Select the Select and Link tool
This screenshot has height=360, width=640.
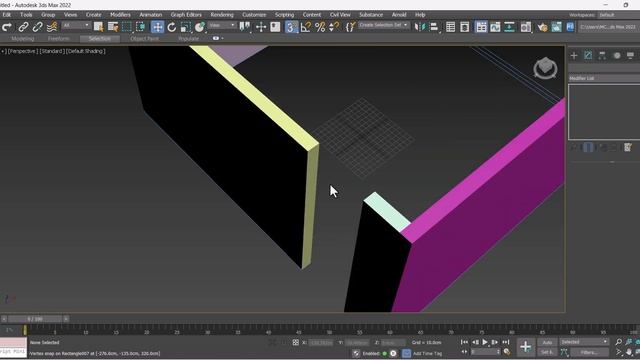23,27
